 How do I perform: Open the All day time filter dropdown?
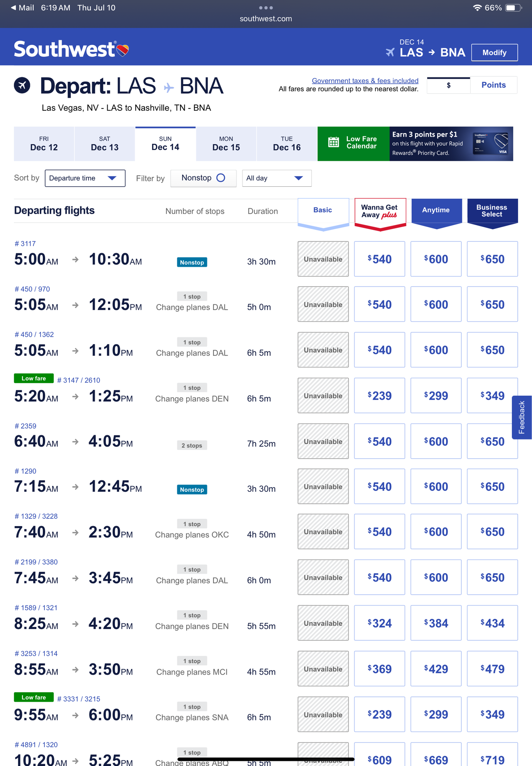click(x=276, y=178)
